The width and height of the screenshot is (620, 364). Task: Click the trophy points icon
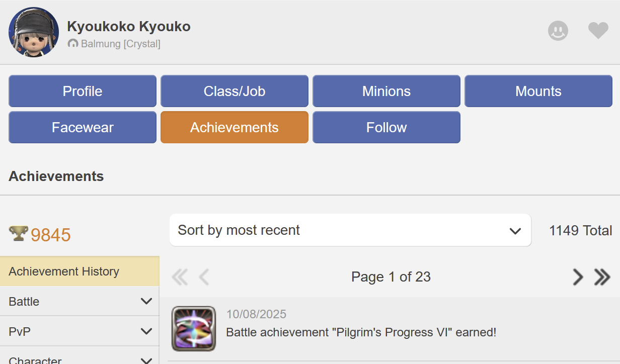coord(18,234)
